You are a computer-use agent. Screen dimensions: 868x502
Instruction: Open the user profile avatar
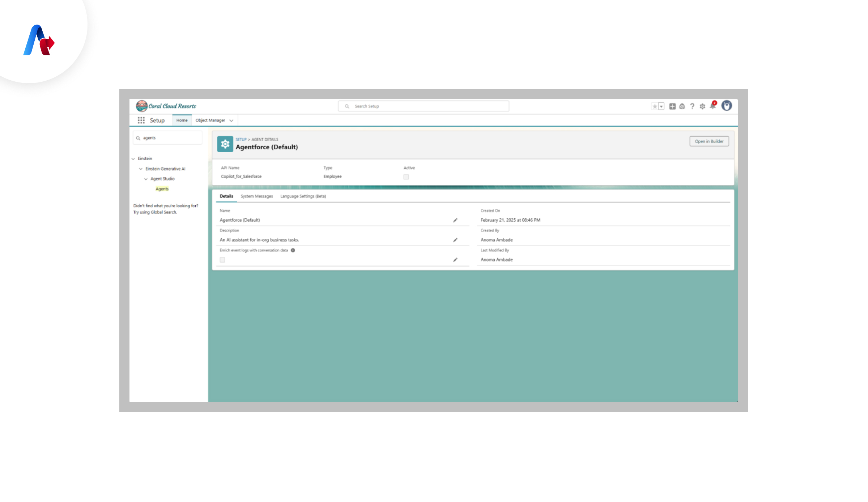pos(727,106)
